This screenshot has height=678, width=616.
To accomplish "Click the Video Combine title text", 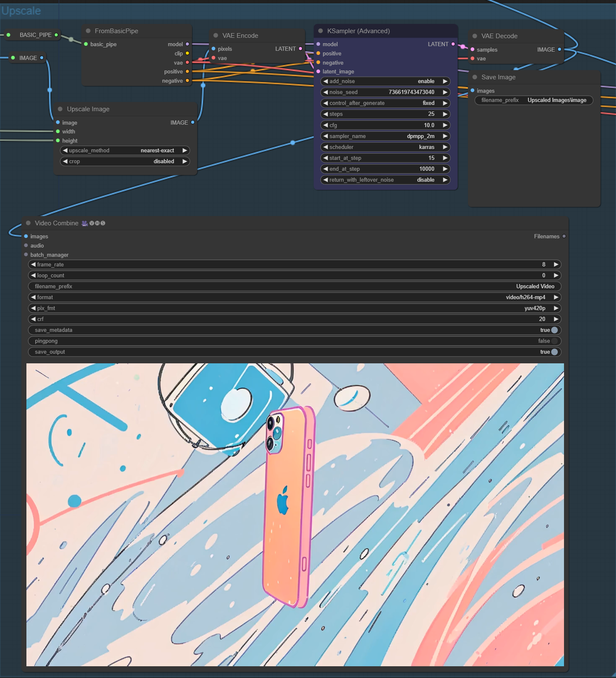I will pos(57,223).
